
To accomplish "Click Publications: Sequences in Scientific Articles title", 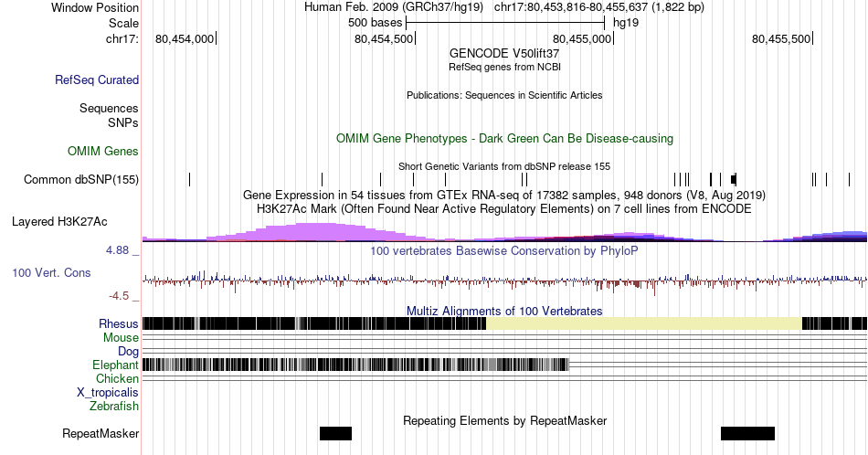I will point(504,95).
